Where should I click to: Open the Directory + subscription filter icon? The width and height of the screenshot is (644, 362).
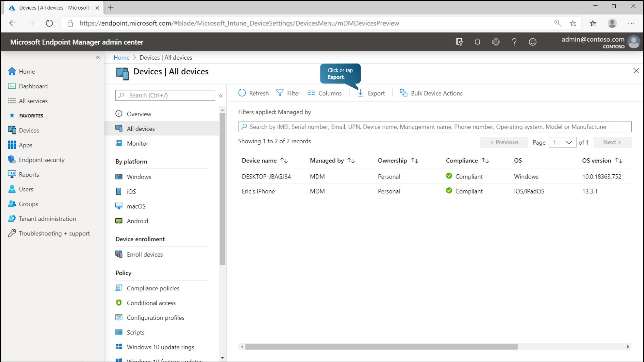coord(459,42)
